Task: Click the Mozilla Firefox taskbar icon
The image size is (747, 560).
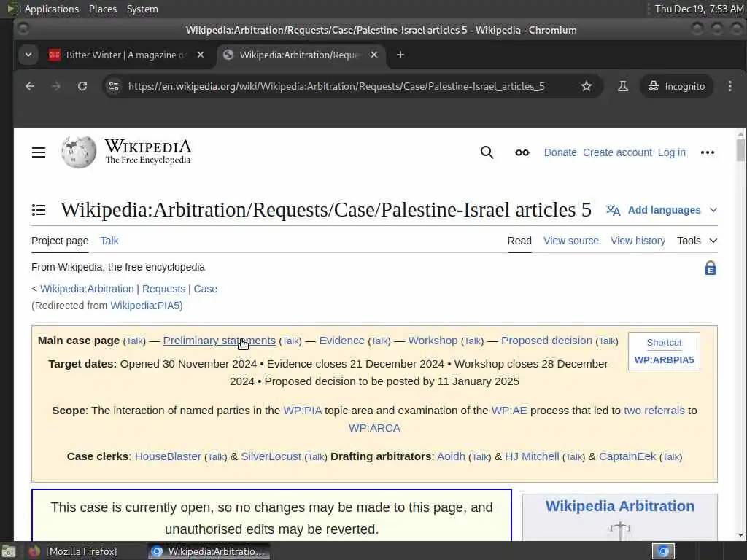Action: tap(34, 551)
